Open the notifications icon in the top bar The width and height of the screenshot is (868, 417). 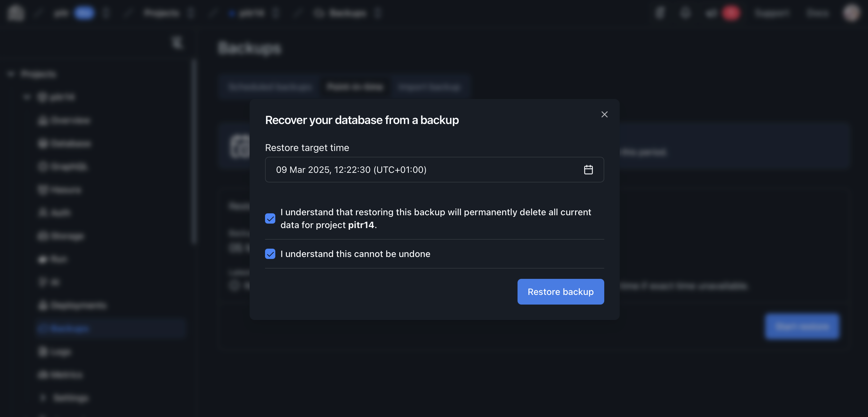point(685,13)
